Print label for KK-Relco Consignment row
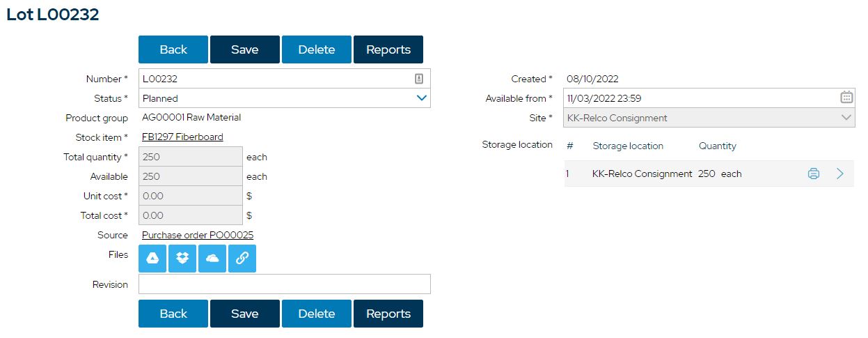 tap(813, 174)
